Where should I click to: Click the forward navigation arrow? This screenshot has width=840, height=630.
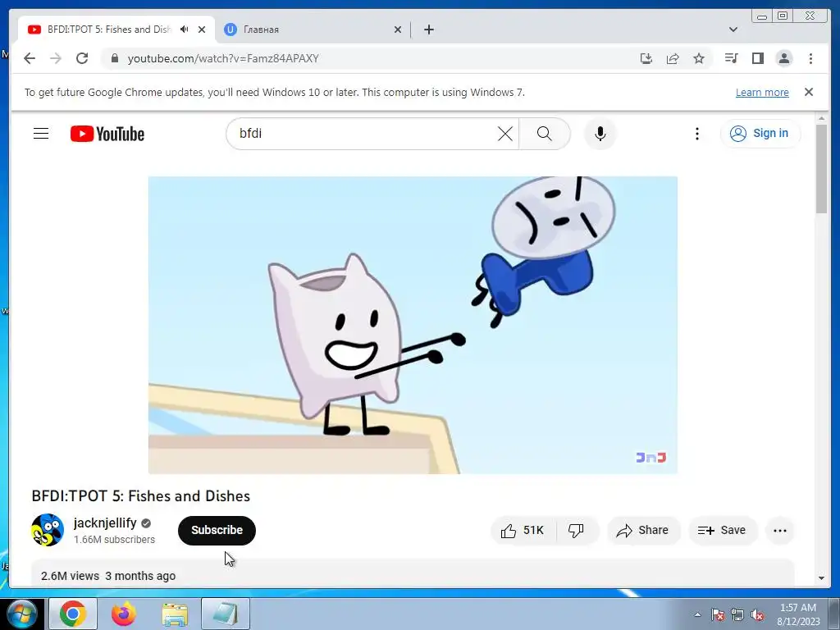click(56, 58)
